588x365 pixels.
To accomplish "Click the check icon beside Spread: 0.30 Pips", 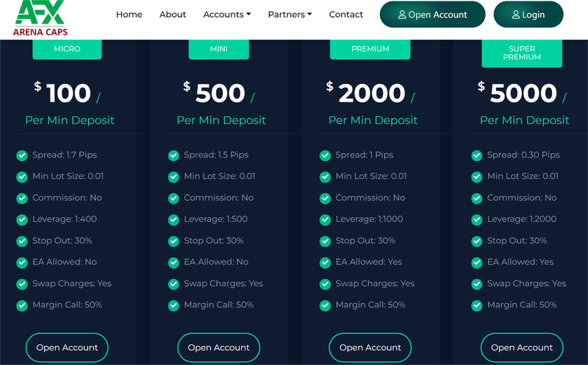I will pos(476,155).
